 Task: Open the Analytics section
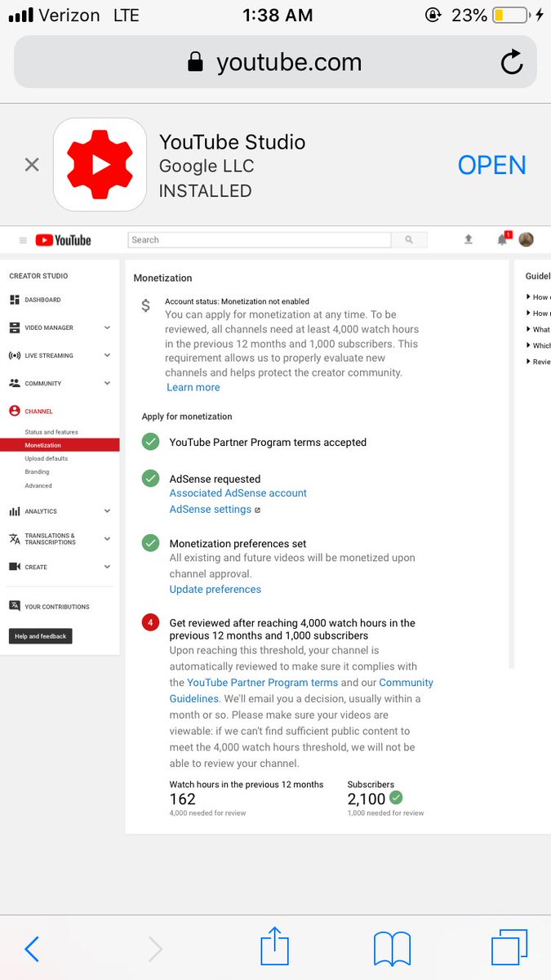tap(41, 511)
